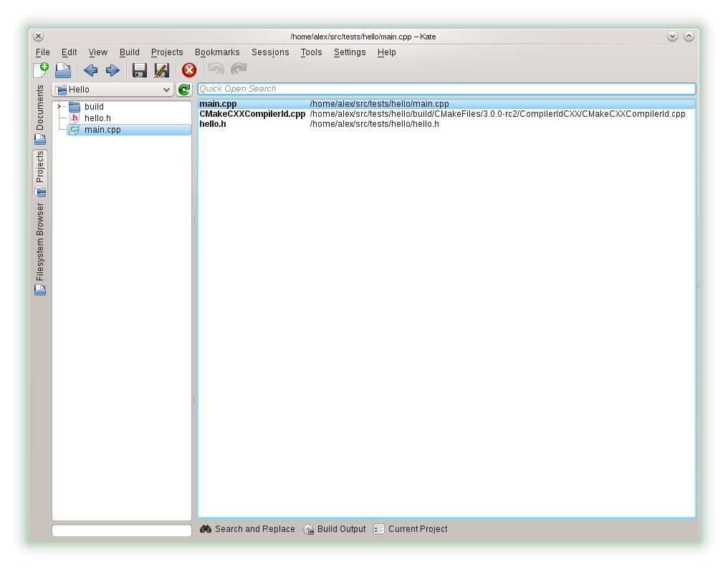Click the New document toolbar icon
Image resolution: width=728 pixels, height=570 pixels.
pos(41,70)
